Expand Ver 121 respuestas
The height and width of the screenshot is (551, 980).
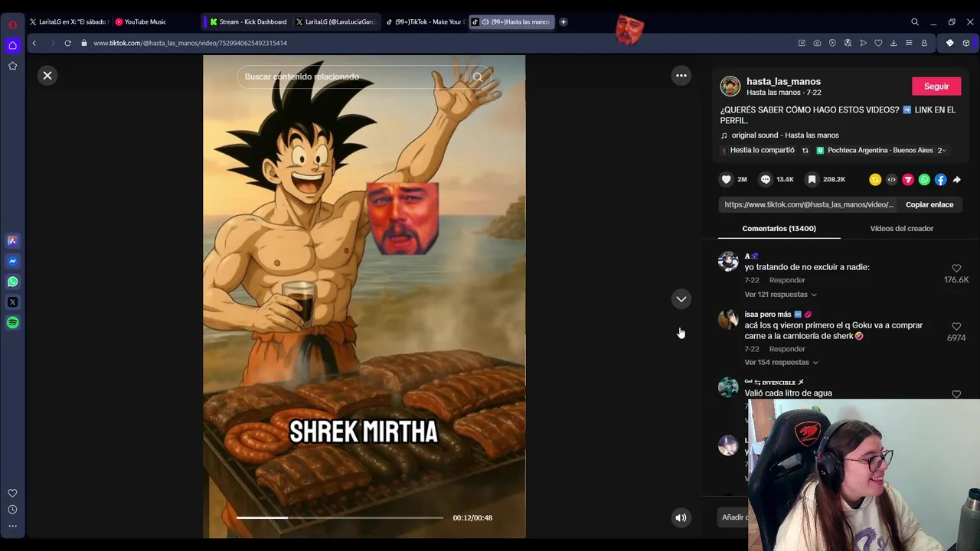pyautogui.click(x=780, y=295)
